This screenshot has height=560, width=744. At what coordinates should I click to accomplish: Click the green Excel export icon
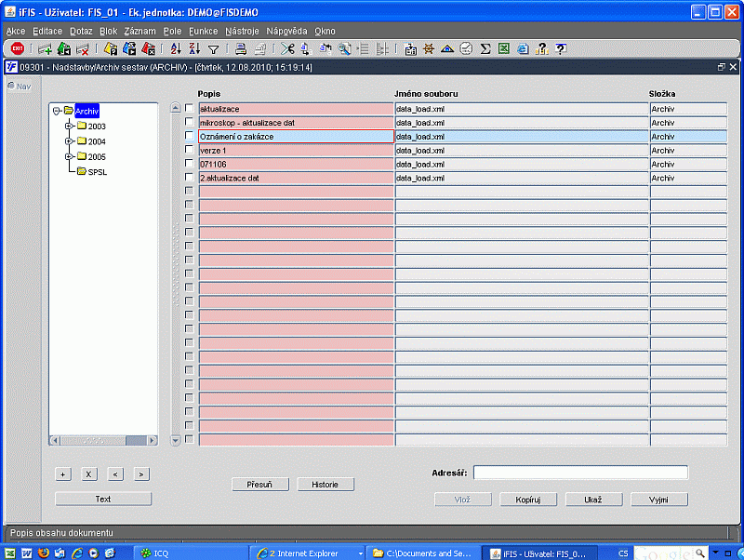click(x=504, y=48)
